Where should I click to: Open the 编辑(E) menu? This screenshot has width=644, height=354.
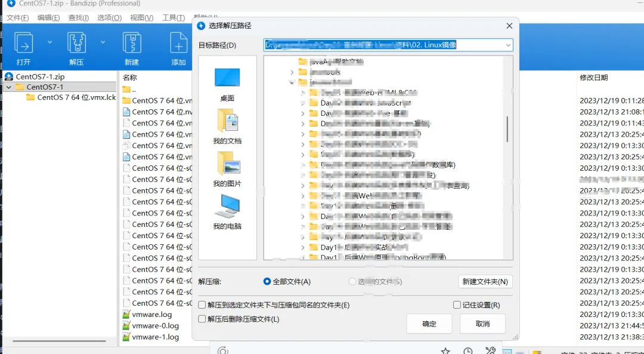[48, 18]
